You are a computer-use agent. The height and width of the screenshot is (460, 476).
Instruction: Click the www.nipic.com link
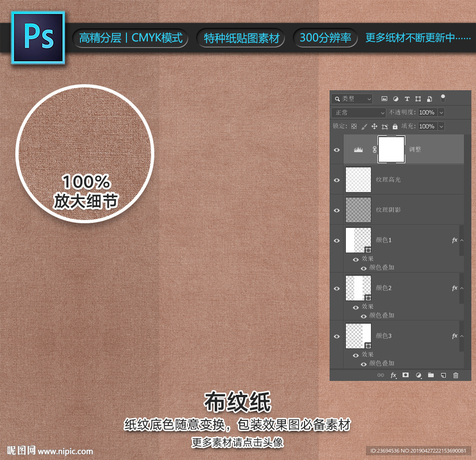click(x=65, y=451)
